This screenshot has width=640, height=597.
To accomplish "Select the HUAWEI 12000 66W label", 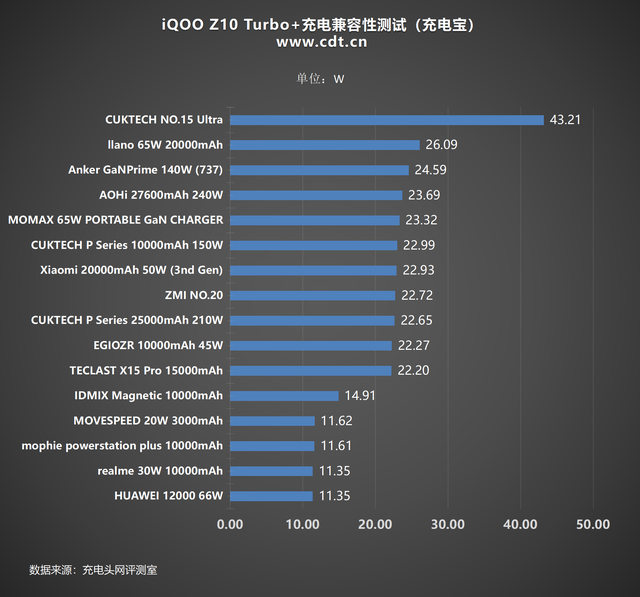I will [x=169, y=496].
